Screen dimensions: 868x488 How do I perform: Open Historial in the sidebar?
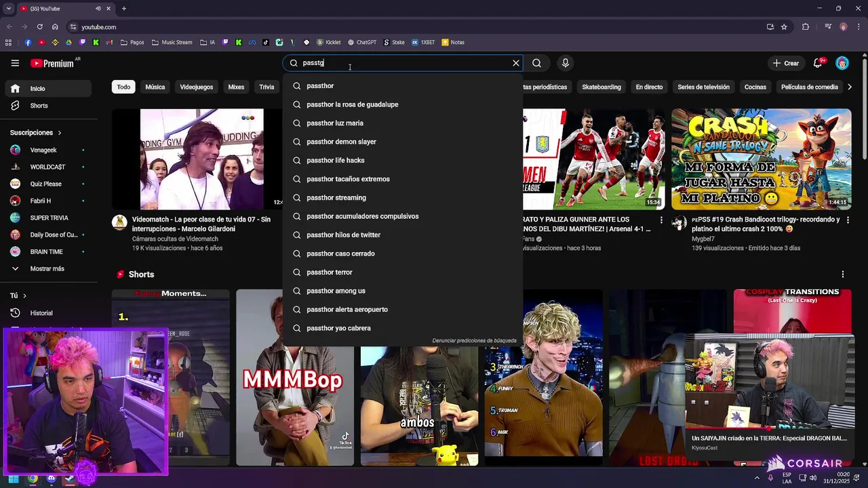(47, 313)
